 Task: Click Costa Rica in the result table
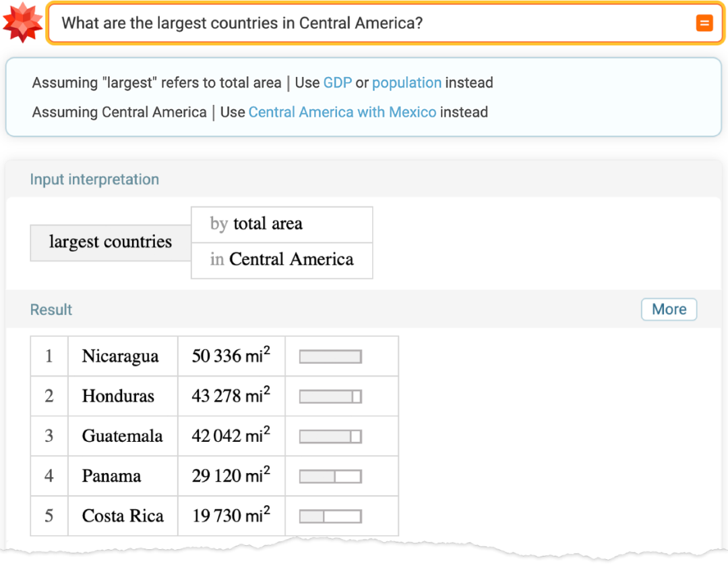point(123,516)
